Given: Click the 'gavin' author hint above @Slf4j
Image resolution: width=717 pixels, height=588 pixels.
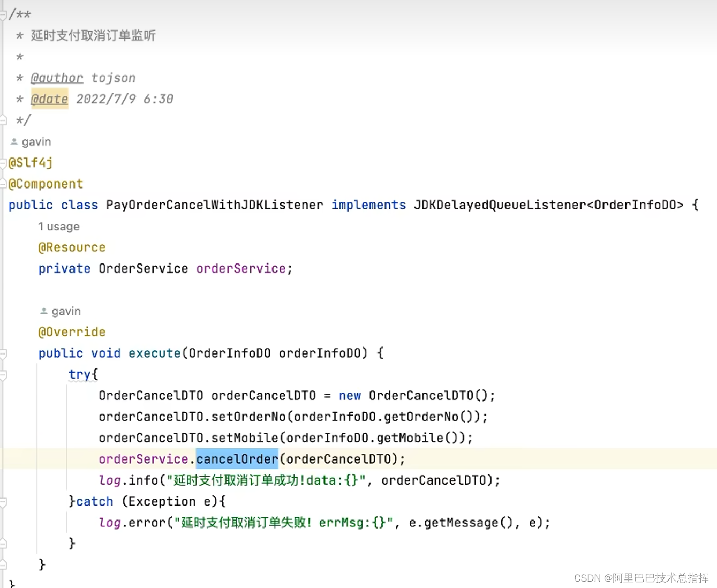Looking at the screenshot, I should pos(36,142).
